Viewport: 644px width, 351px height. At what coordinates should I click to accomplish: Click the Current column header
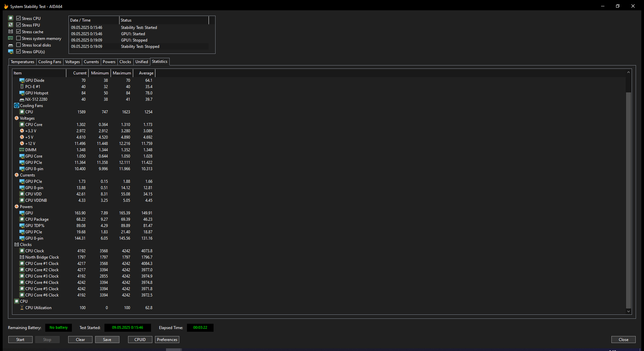77,73
